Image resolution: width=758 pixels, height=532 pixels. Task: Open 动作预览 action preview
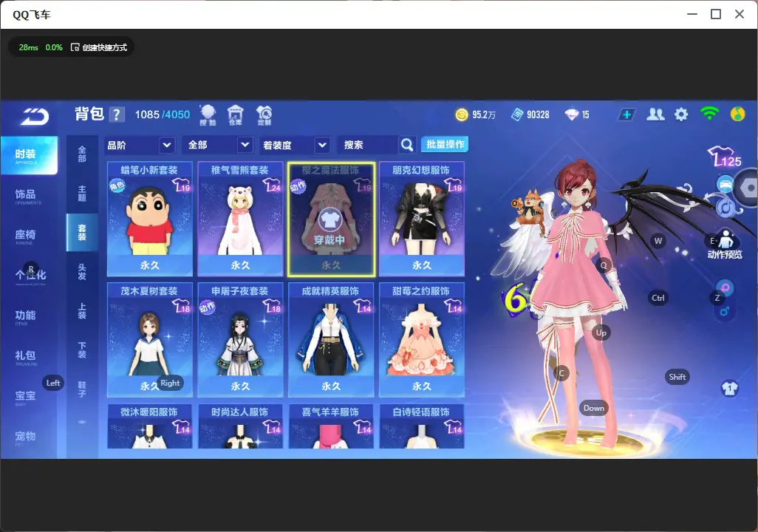[x=725, y=245]
